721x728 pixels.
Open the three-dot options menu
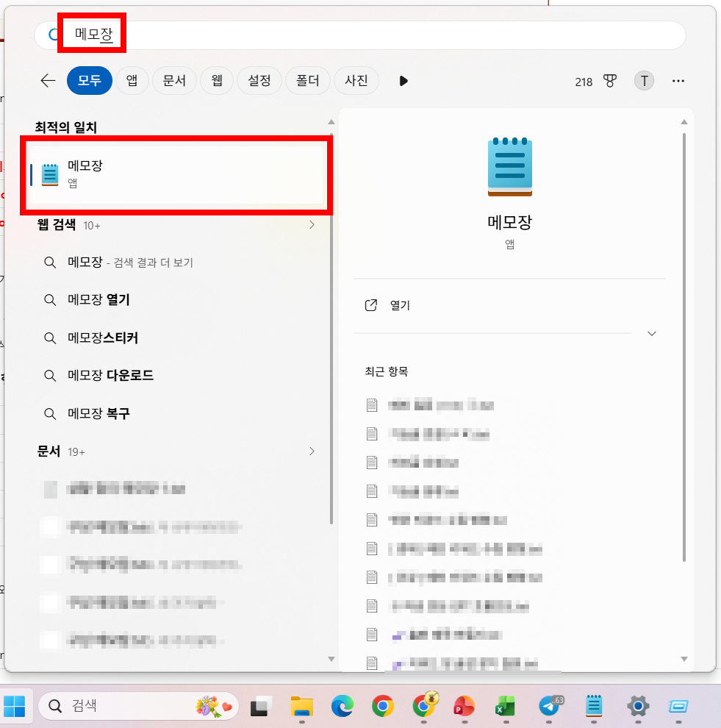pyautogui.click(x=678, y=81)
